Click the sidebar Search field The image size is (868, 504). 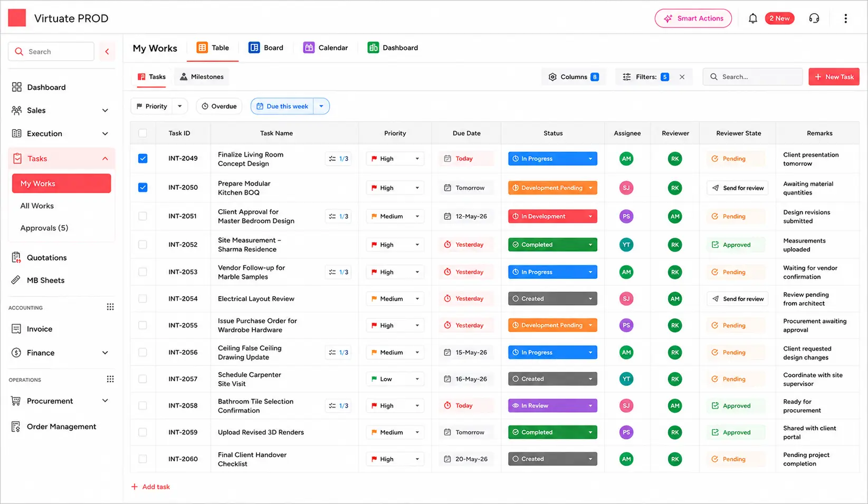tap(51, 52)
